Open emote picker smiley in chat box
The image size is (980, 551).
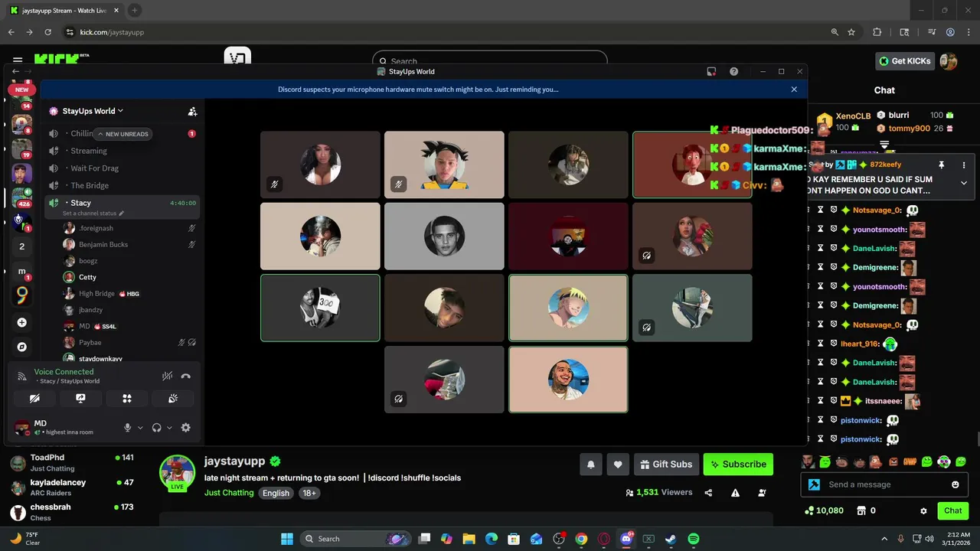[x=955, y=484]
